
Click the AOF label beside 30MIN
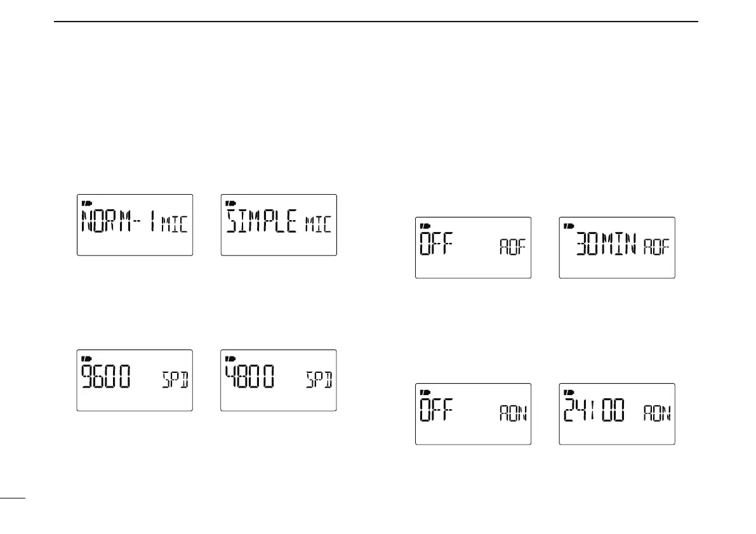[656, 249]
